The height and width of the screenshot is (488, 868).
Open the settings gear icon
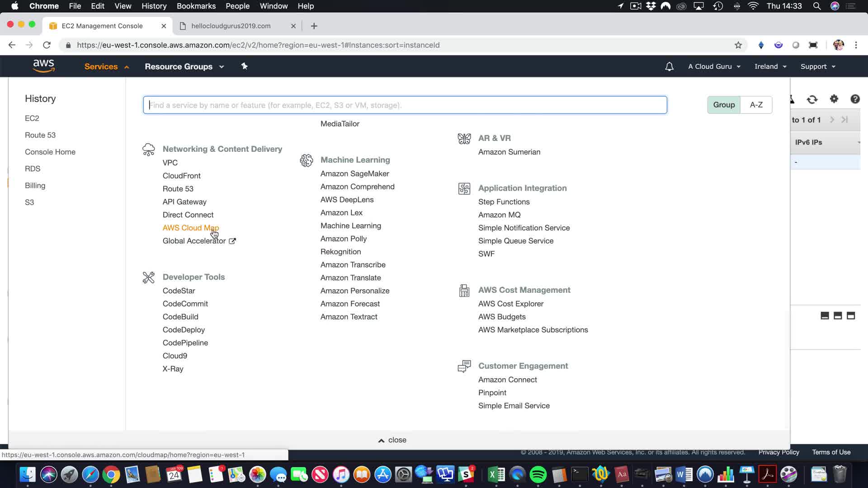tap(834, 99)
